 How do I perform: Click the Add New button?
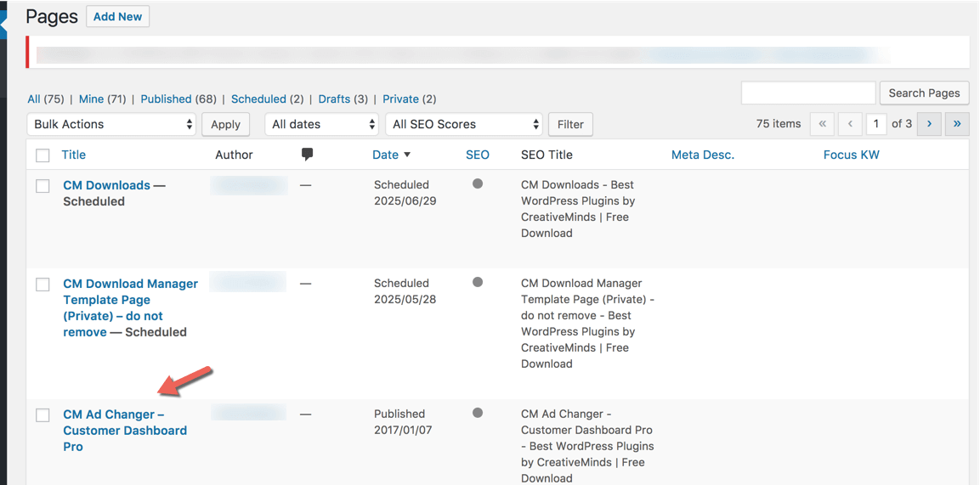click(117, 17)
